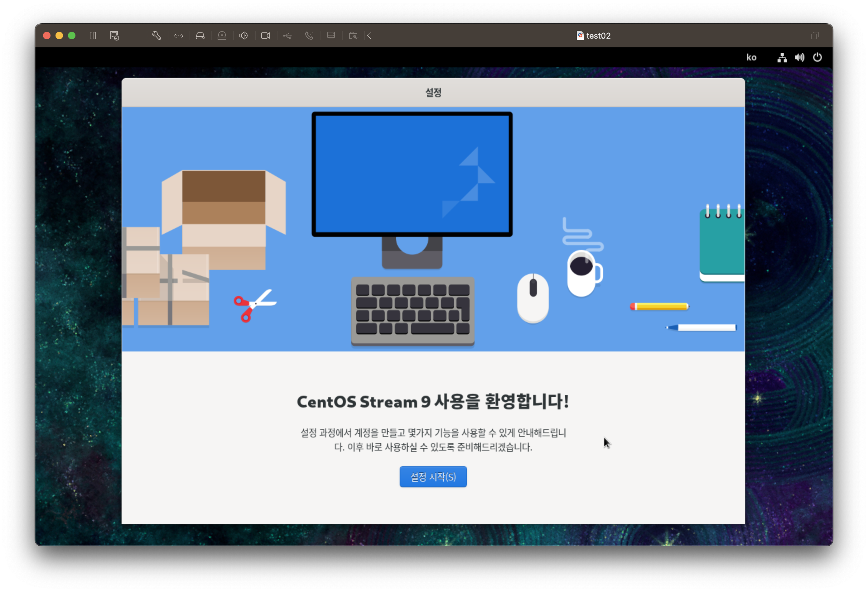Click the printer device icon
Screen dimensions: 868x592
point(331,36)
